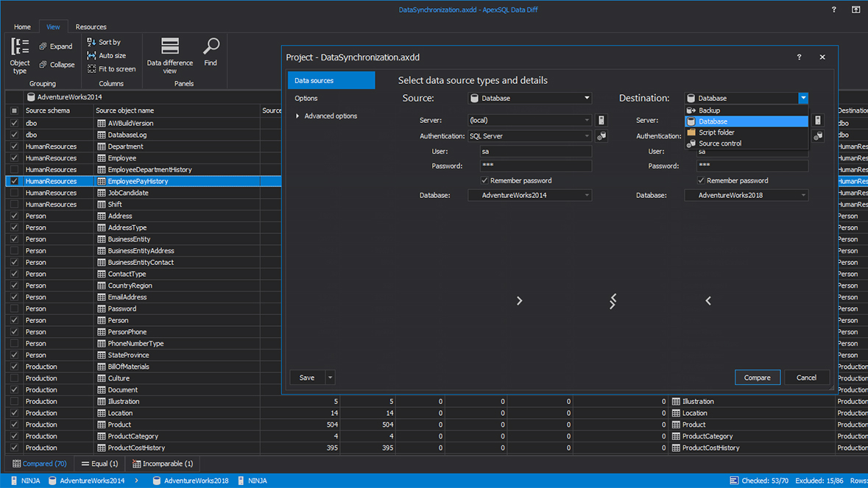The height and width of the screenshot is (488, 868).
Task: Expand Advanced options tree node
Action: (x=297, y=116)
